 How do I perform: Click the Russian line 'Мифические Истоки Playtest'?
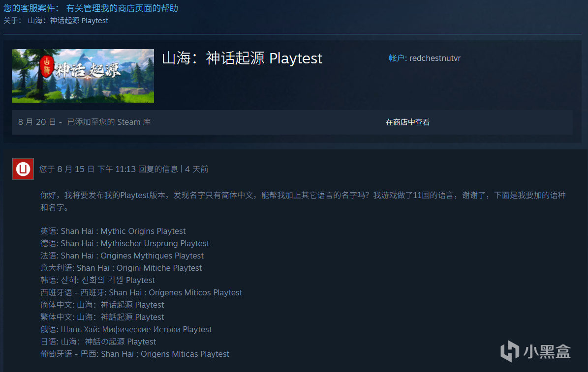pyautogui.click(x=157, y=329)
